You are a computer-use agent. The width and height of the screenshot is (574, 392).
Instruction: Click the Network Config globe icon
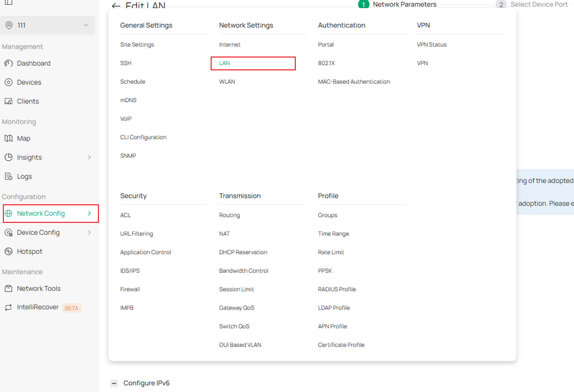click(x=9, y=213)
